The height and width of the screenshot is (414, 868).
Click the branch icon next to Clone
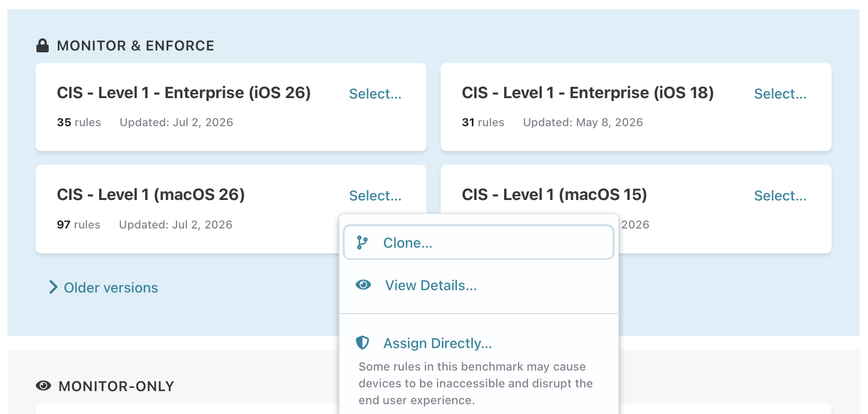coord(362,243)
